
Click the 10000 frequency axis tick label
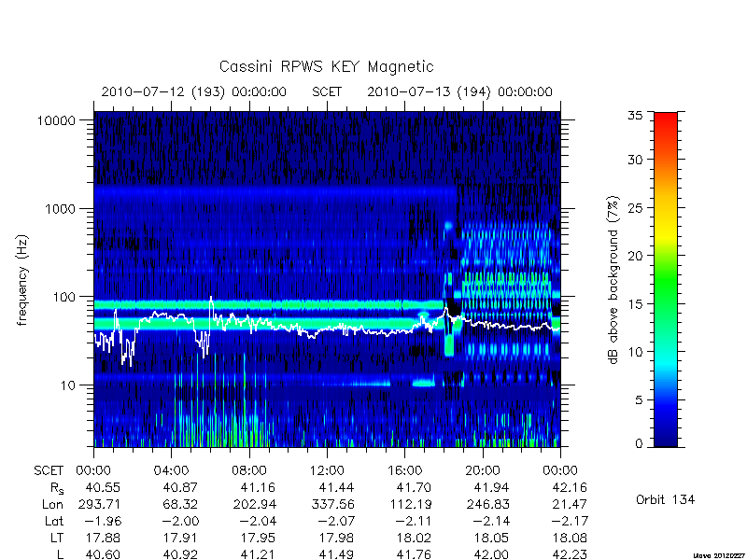(x=56, y=121)
